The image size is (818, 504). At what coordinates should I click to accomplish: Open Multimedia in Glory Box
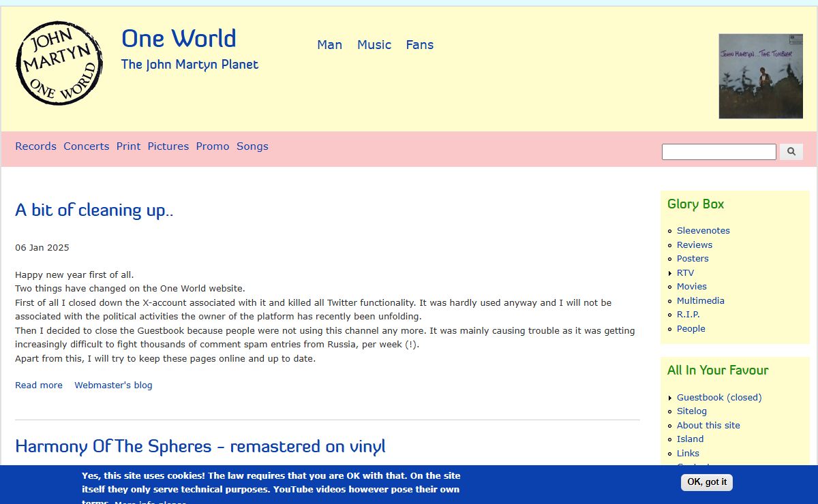click(701, 301)
